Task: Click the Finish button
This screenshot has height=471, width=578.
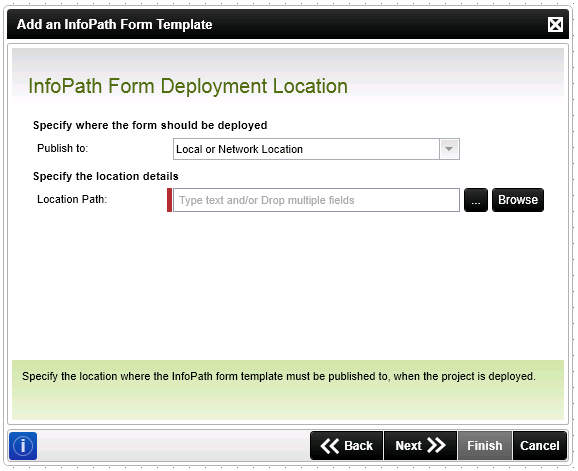Action: tap(485, 446)
